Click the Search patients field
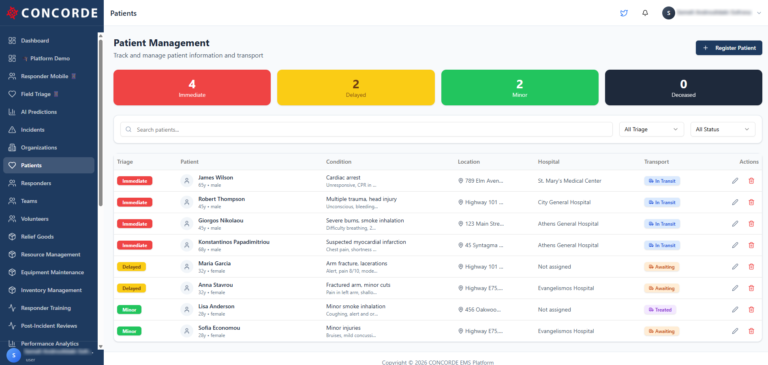Viewport: 768px width, 365px height. pos(366,129)
